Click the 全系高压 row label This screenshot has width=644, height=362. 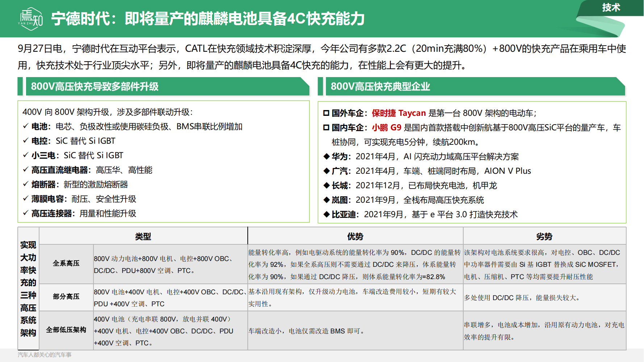pos(66,264)
